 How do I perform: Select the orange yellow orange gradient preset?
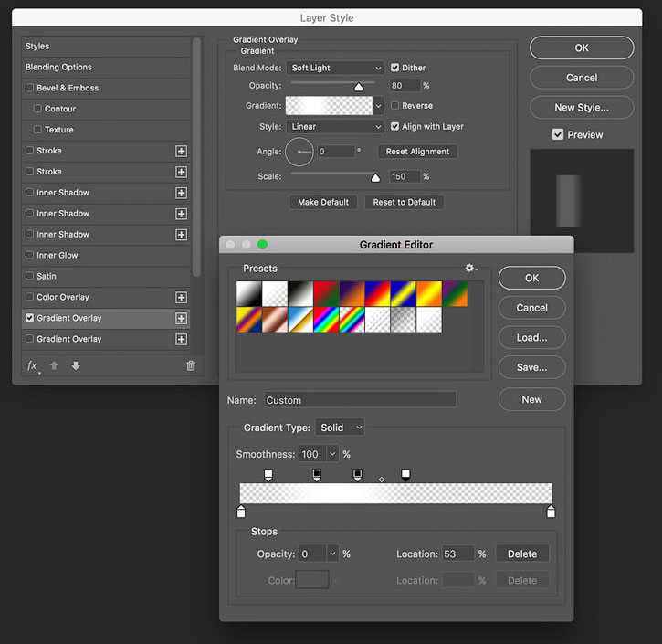pos(428,294)
